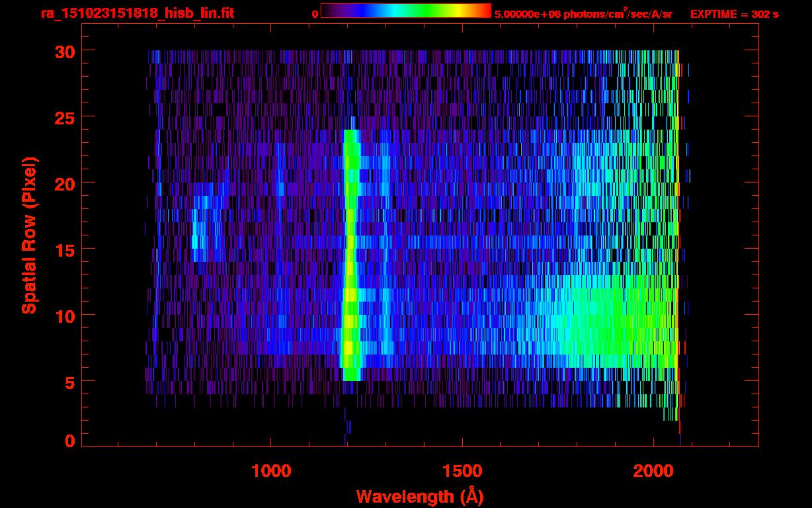Click the x-axis tick label 1000

coord(271,472)
